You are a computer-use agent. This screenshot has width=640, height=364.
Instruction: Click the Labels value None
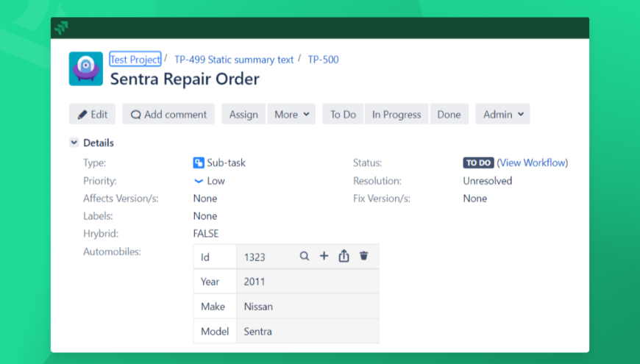[x=205, y=216]
